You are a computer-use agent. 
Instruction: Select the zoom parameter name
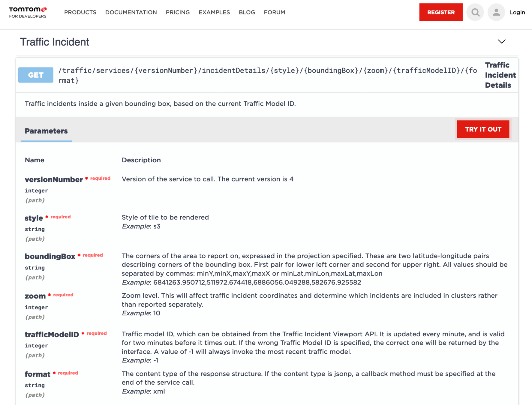pyautogui.click(x=35, y=296)
